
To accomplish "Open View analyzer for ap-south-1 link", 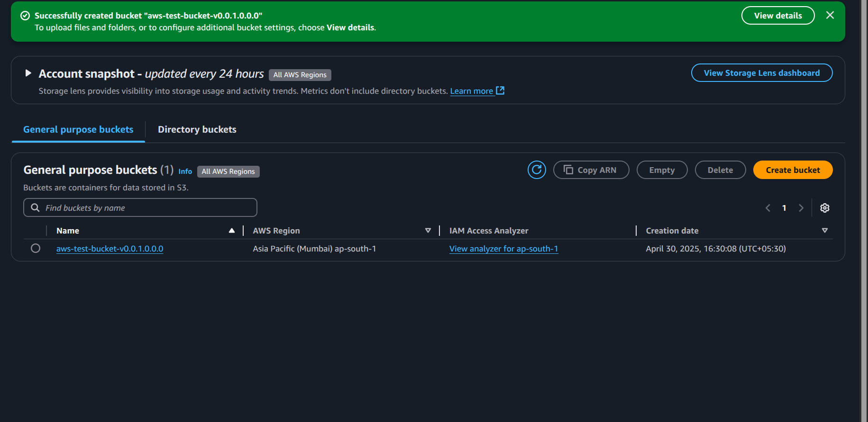I will point(503,249).
